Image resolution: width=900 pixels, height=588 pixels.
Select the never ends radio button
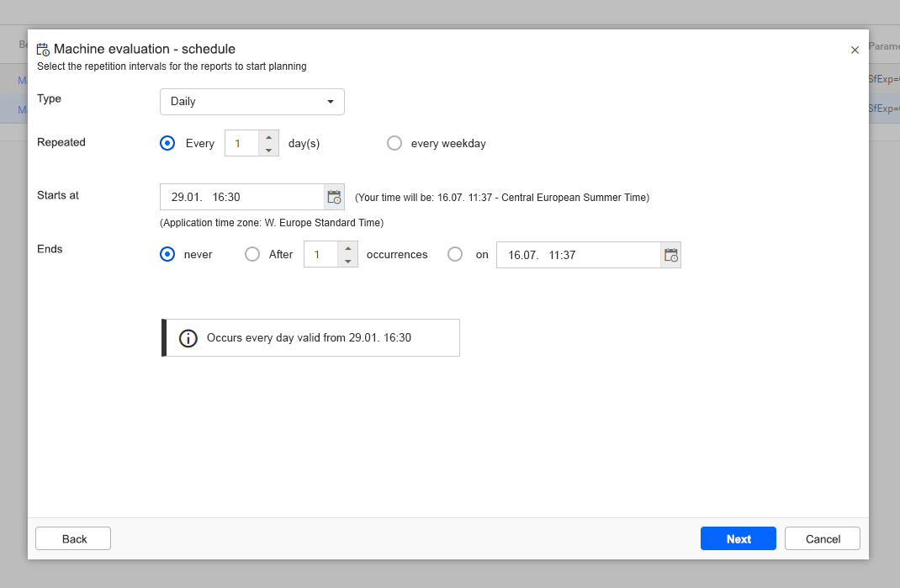click(167, 254)
